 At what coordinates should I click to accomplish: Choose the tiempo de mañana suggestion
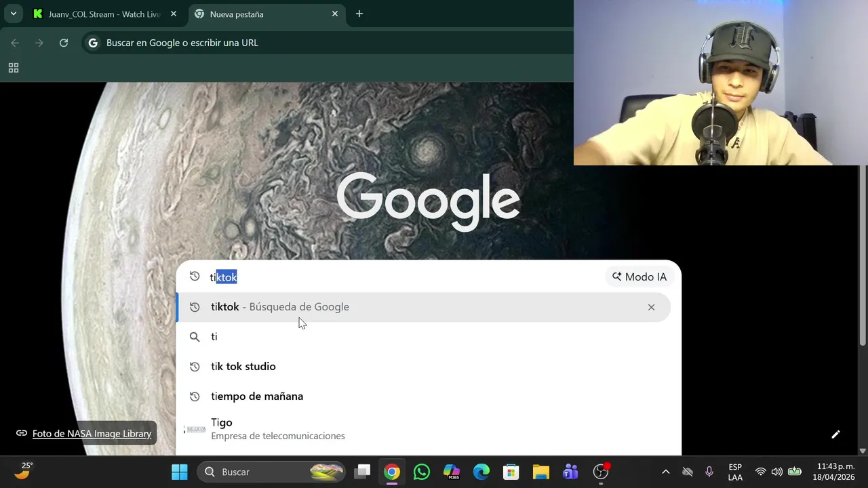(423, 396)
